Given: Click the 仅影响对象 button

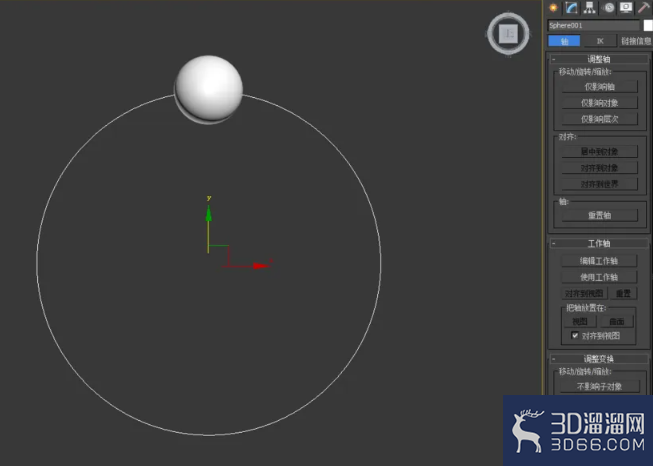Looking at the screenshot, I should 600,103.
